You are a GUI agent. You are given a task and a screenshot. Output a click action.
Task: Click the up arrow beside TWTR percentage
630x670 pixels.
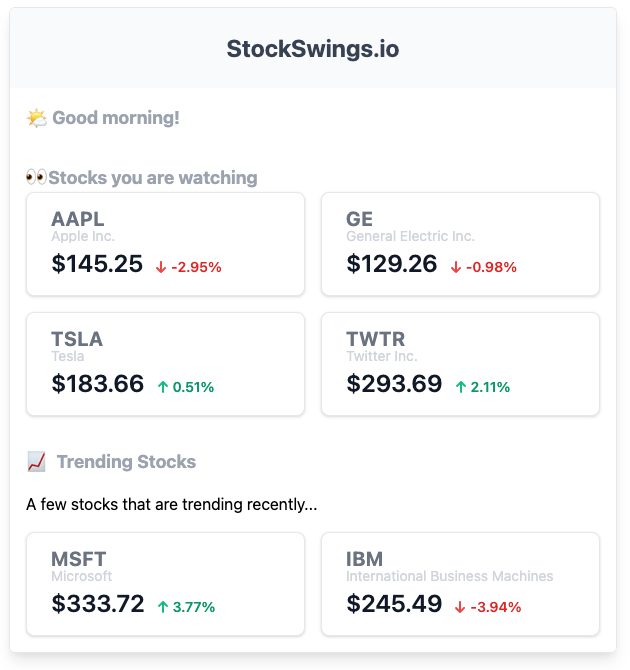point(461,387)
